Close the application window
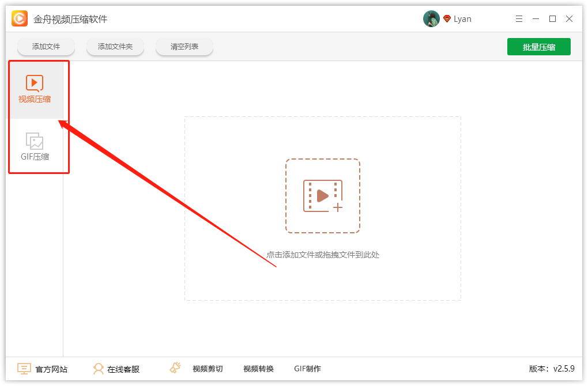This screenshot has width=588, height=386. tap(569, 19)
